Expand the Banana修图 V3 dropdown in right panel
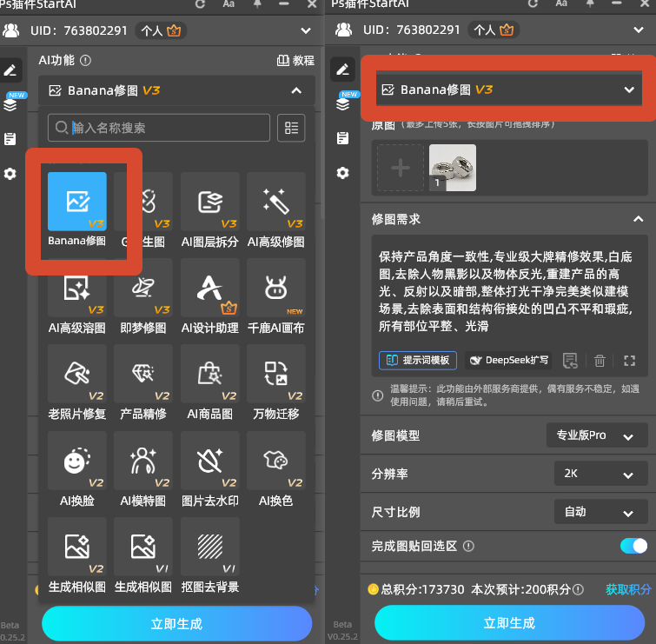656x644 pixels. tap(629, 90)
